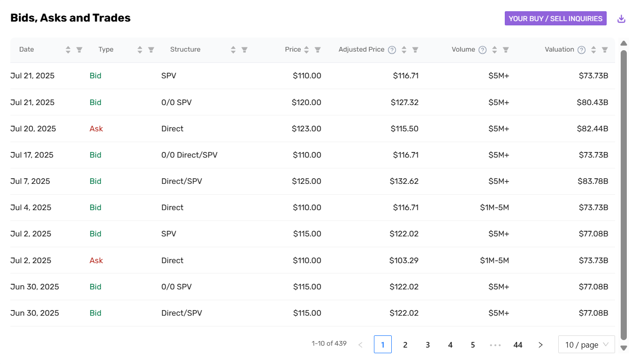The image size is (639, 364).
Task: Open Your Buy / Sell Inquiries
Action: pyautogui.click(x=555, y=18)
